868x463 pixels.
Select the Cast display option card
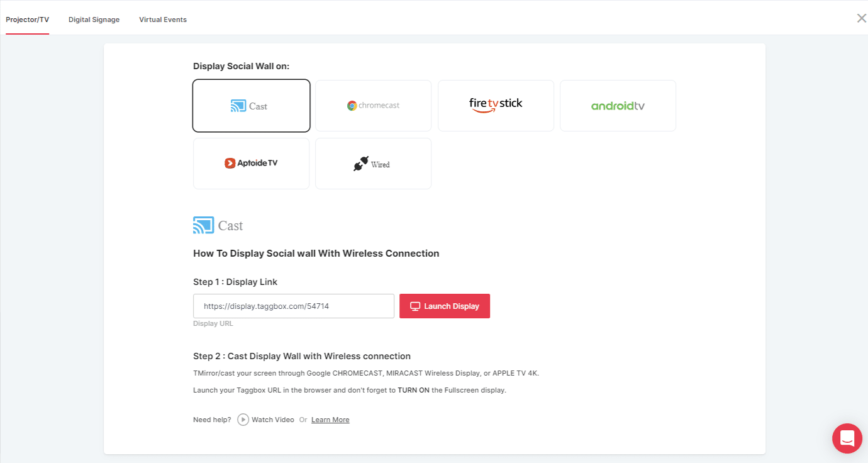[x=251, y=106]
